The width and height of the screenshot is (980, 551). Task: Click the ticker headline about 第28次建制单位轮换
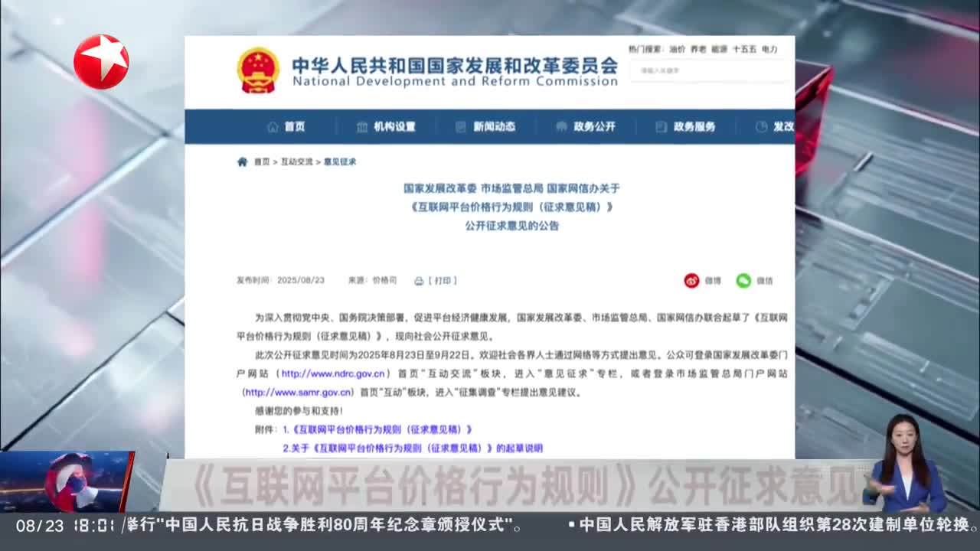(x=773, y=526)
